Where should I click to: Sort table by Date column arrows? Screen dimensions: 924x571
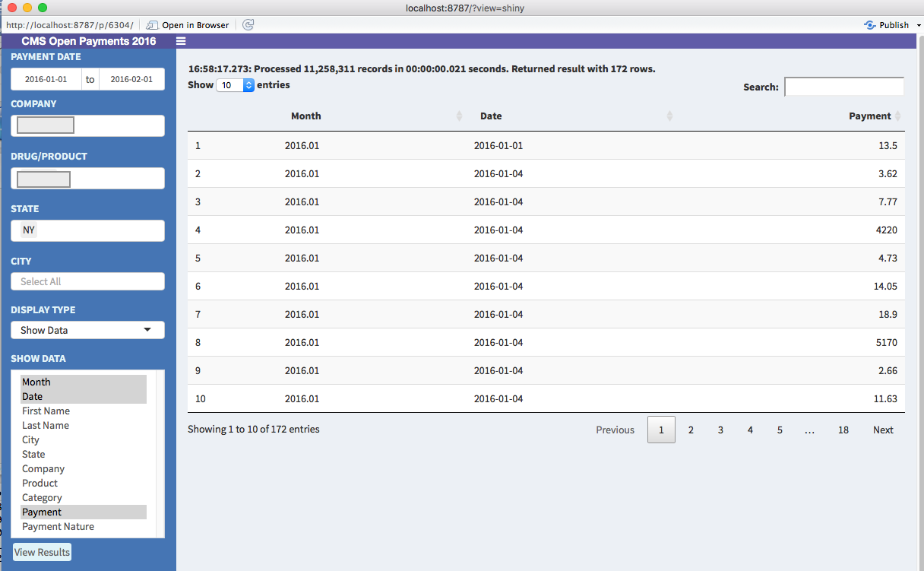[669, 116]
